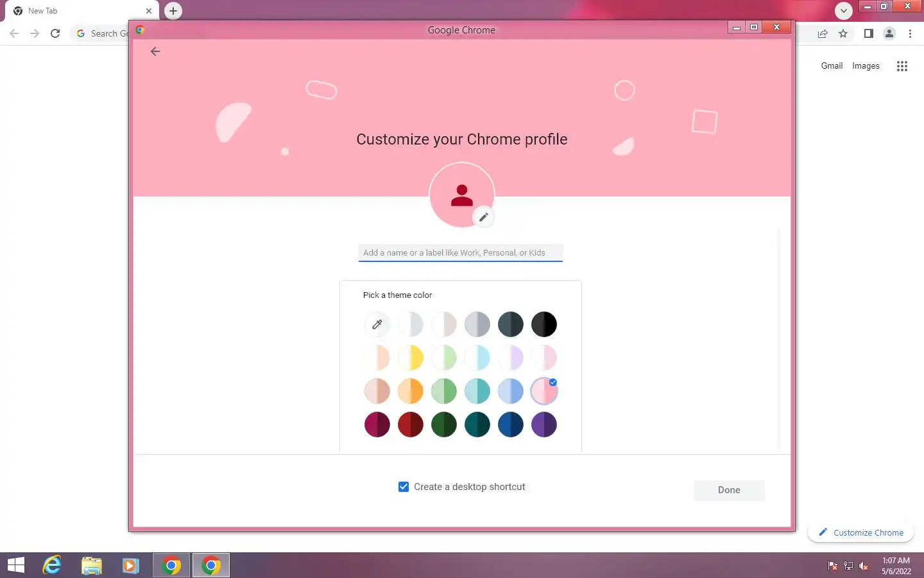Choose the medium grey theme color

coord(477,324)
